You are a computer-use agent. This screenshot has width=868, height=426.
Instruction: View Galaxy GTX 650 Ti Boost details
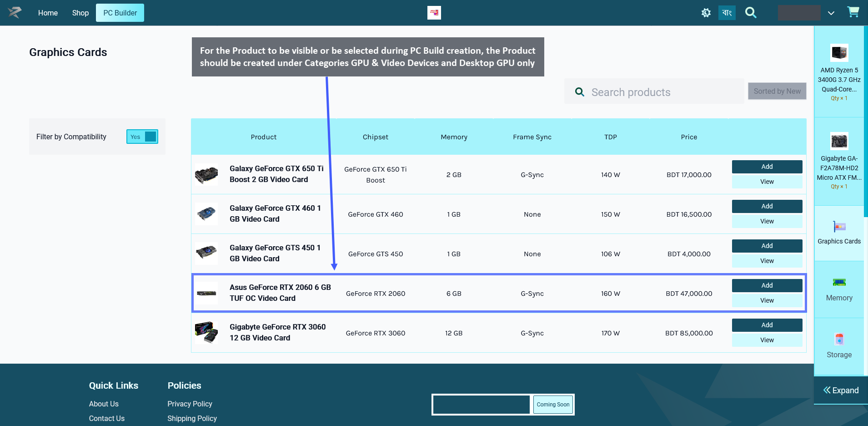[767, 182]
